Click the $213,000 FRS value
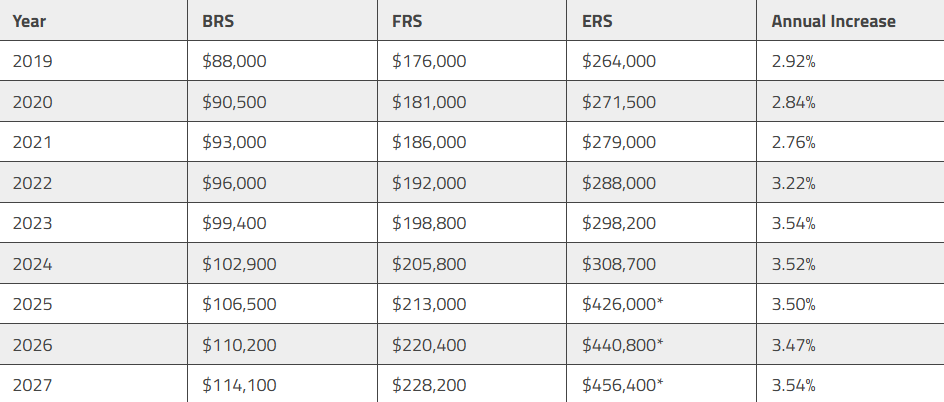944x402 pixels. tap(429, 304)
